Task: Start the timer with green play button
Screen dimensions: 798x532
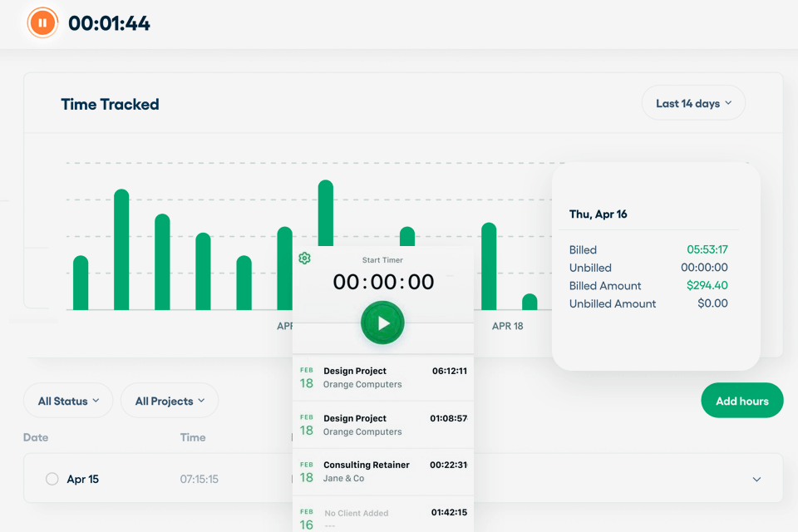Action: 382,323
